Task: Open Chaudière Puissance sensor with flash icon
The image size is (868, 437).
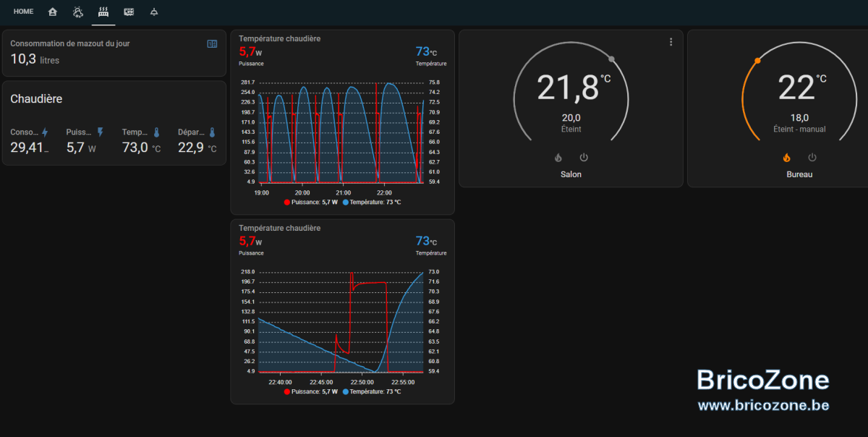Action: (x=100, y=132)
